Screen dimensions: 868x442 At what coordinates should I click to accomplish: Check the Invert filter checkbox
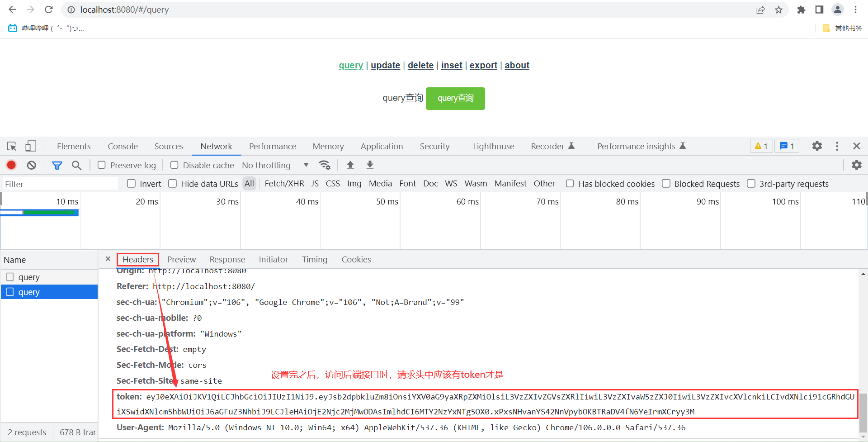tap(132, 184)
